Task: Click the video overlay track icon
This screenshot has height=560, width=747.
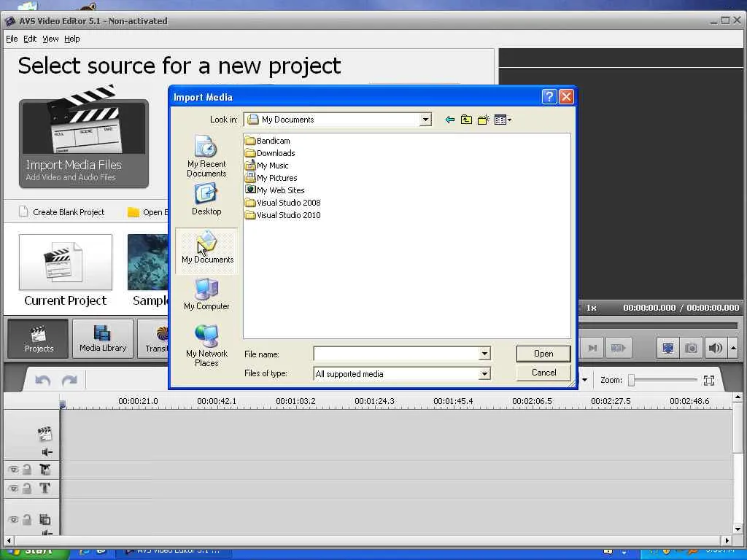Action: (44, 519)
